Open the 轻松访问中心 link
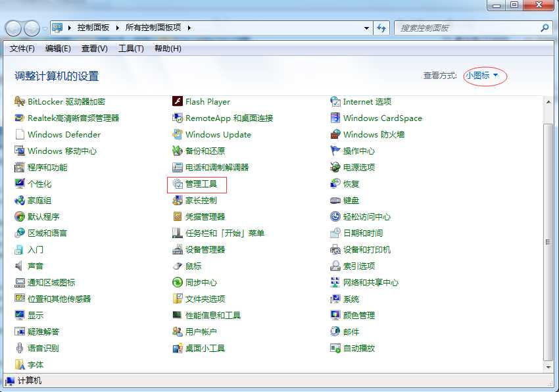Image resolution: width=559 pixels, height=392 pixels. coord(367,216)
